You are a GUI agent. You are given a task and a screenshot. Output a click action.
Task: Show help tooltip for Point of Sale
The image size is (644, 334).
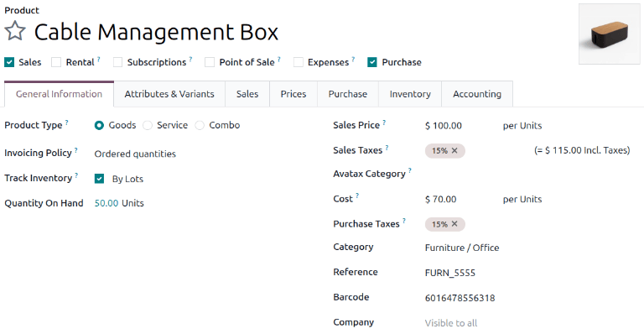[279, 60]
